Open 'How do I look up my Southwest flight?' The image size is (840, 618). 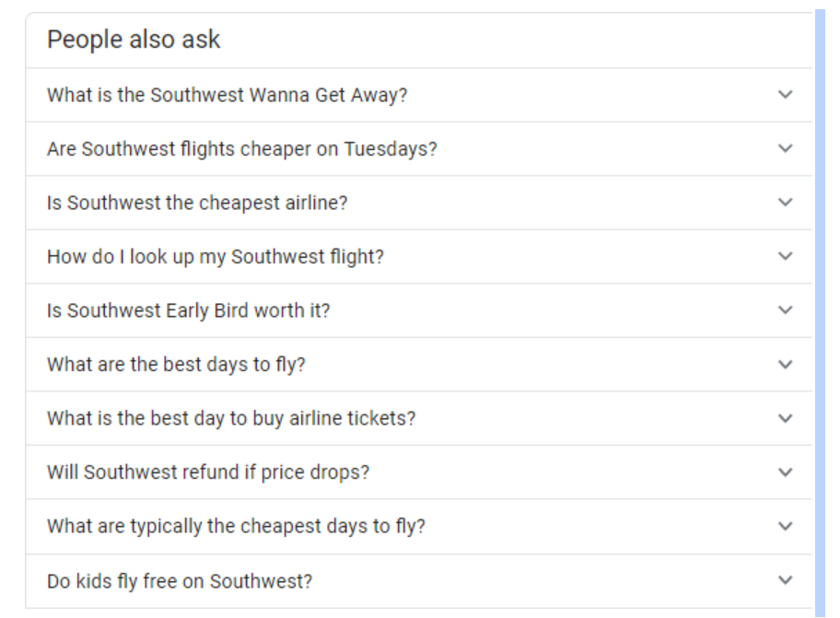point(216,257)
